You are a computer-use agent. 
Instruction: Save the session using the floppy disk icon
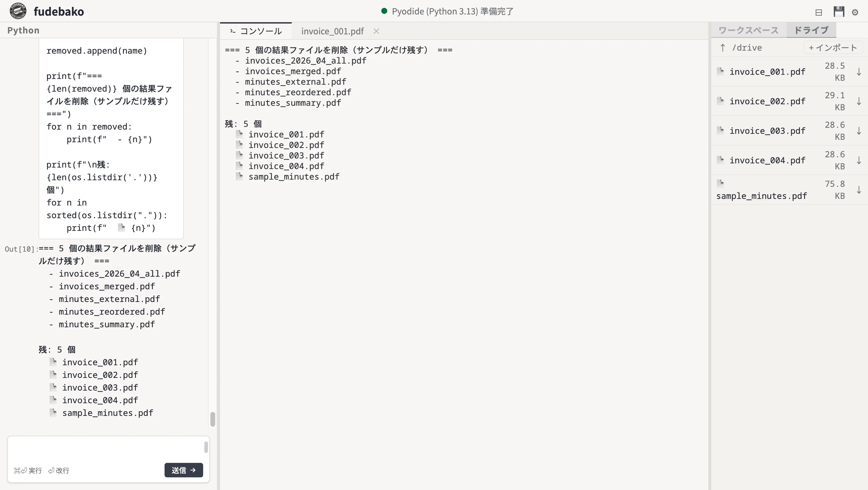839,11
